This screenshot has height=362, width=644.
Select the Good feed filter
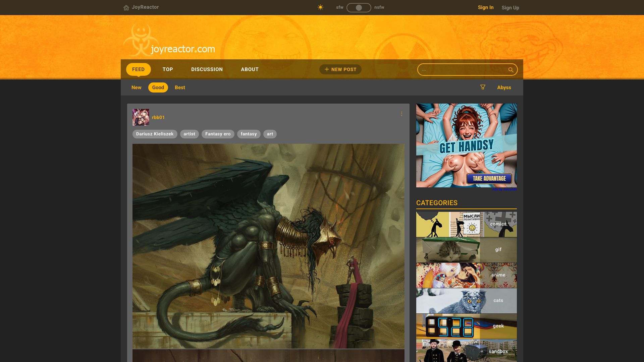point(158,87)
